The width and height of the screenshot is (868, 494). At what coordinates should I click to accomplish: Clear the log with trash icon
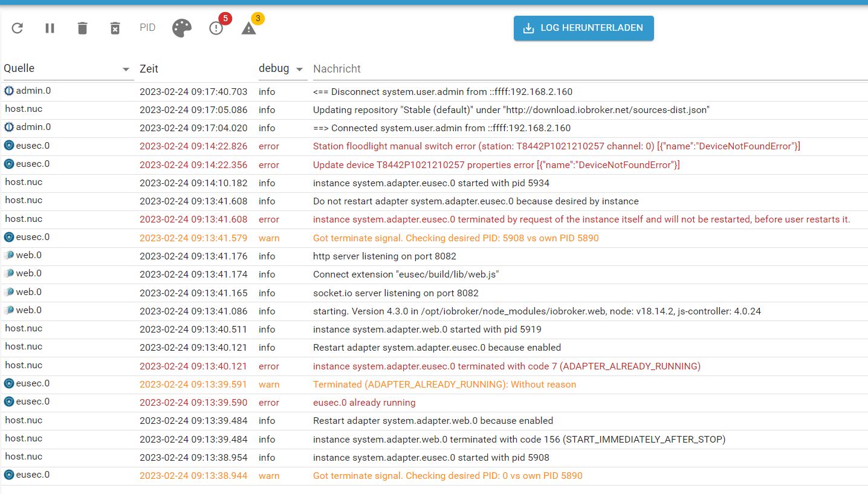tap(83, 28)
